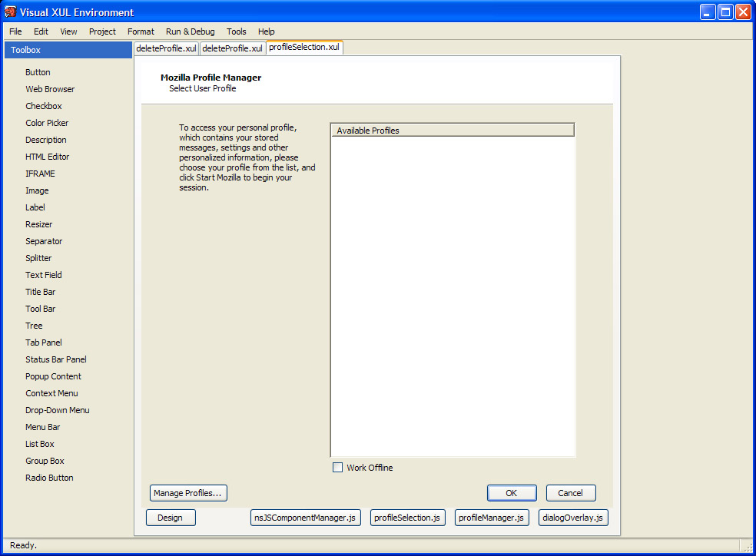This screenshot has width=756, height=556.
Task: Open the Format menu
Action: [x=141, y=31]
